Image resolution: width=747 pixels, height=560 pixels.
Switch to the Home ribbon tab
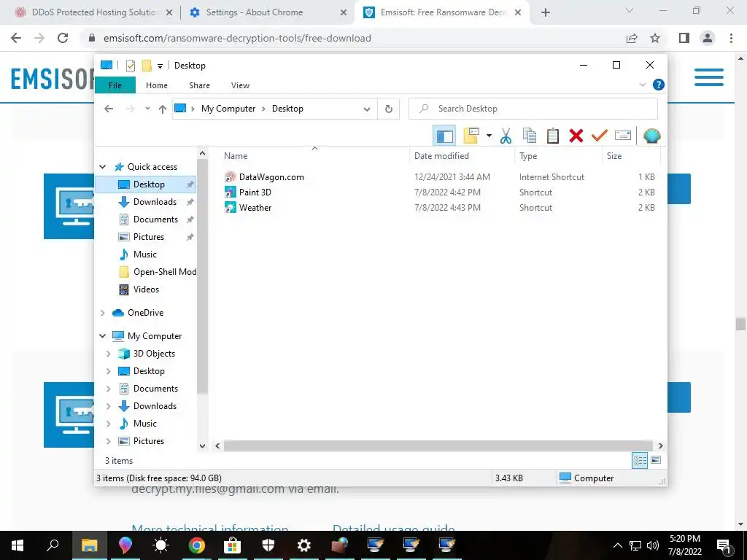point(157,85)
